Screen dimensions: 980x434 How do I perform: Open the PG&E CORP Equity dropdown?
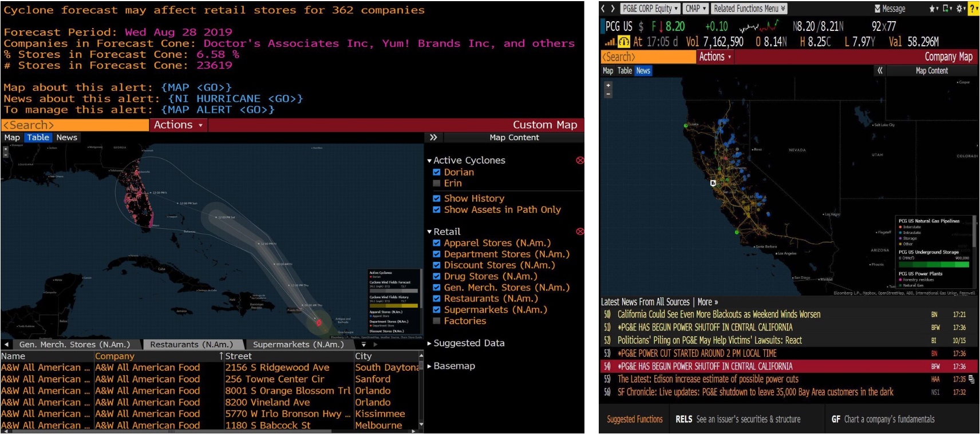tap(650, 9)
